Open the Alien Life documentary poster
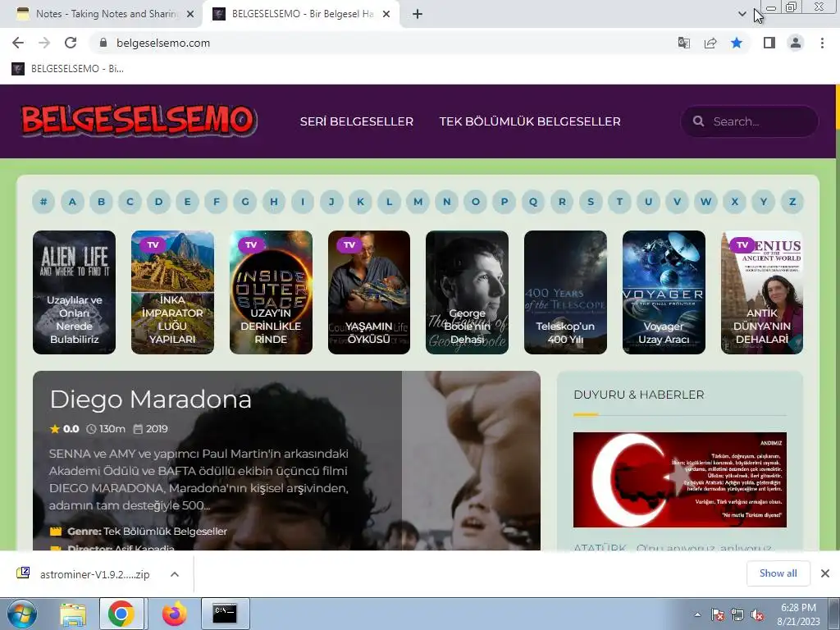 tap(74, 293)
